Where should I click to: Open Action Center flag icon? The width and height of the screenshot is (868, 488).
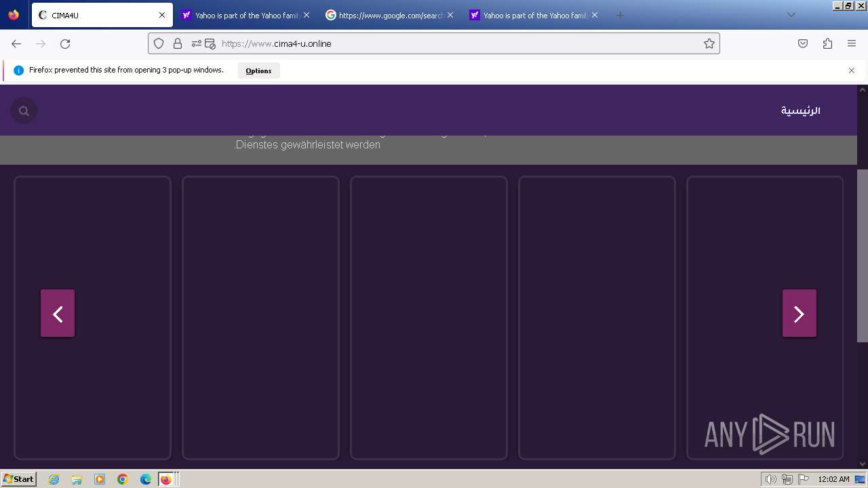[803, 479]
